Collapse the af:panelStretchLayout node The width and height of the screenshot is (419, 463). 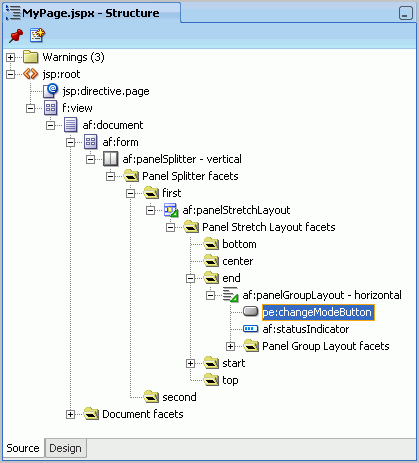[150, 210]
